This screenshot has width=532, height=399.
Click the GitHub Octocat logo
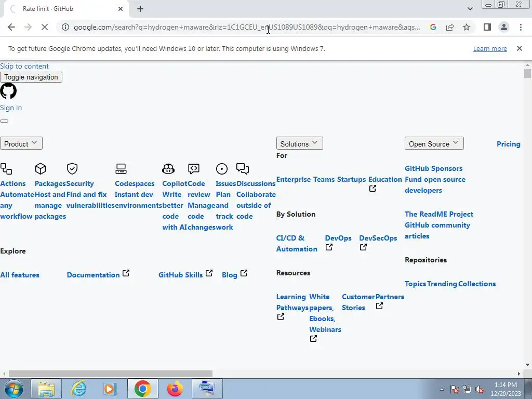pyautogui.click(x=8, y=91)
